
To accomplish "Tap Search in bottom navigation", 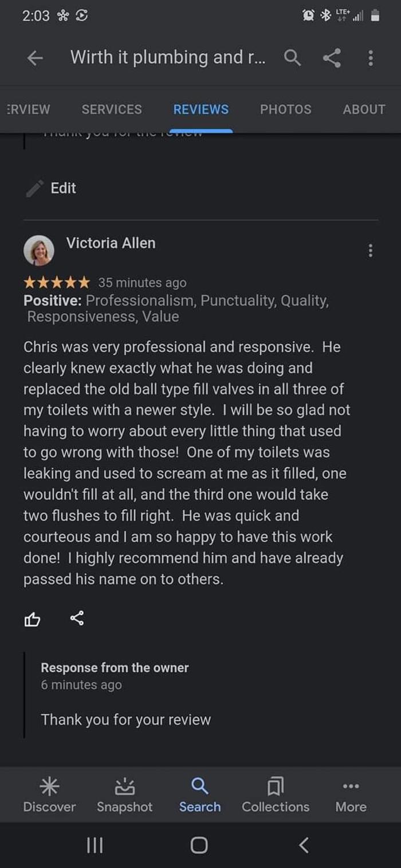I will (x=199, y=795).
